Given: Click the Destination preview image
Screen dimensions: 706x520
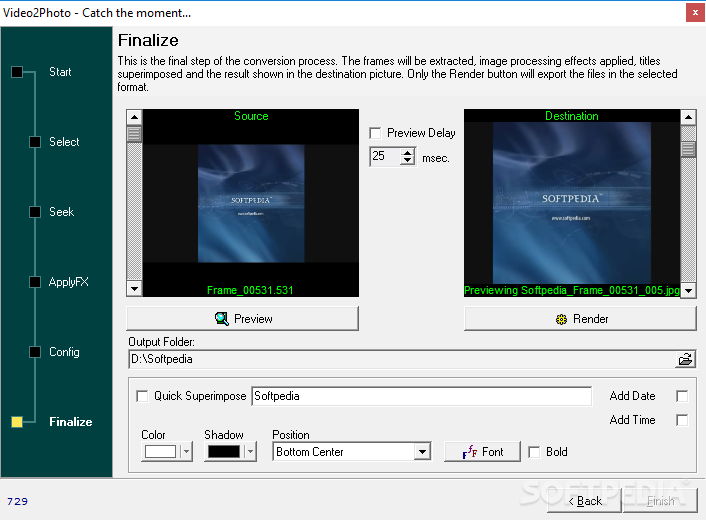Looking at the screenshot, I should [x=572, y=203].
